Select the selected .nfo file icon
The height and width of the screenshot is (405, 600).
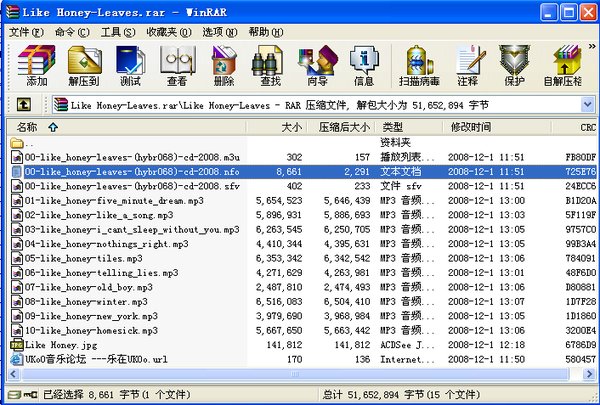pyautogui.click(x=17, y=171)
